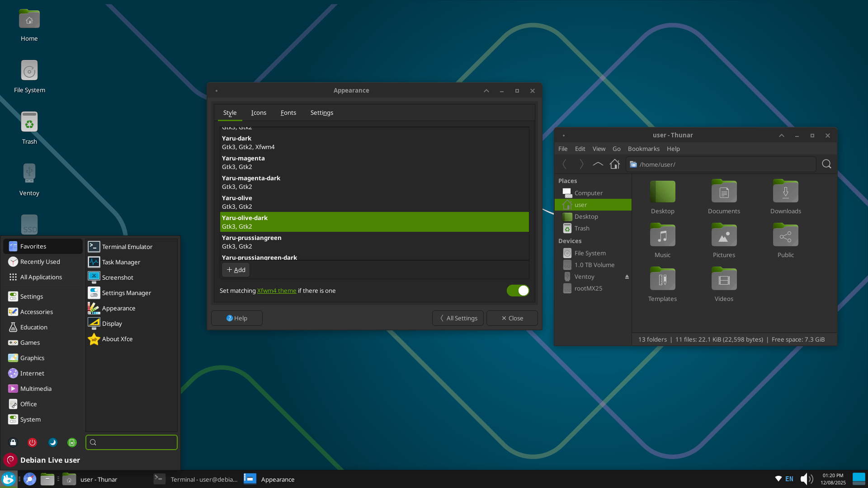Click the All Settings button
This screenshot has width=868, height=488.
458,318
